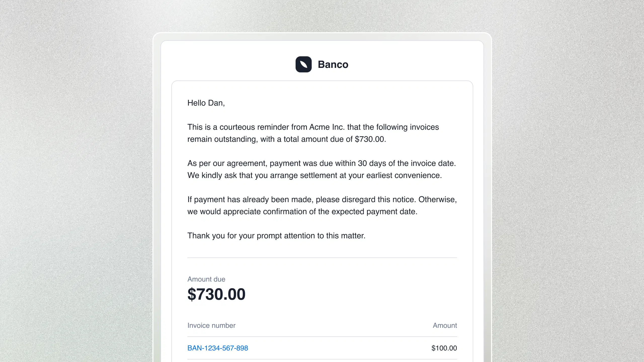Click the $730.00 total in the paragraph
Image resolution: width=644 pixels, height=362 pixels.
coord(370,139)
